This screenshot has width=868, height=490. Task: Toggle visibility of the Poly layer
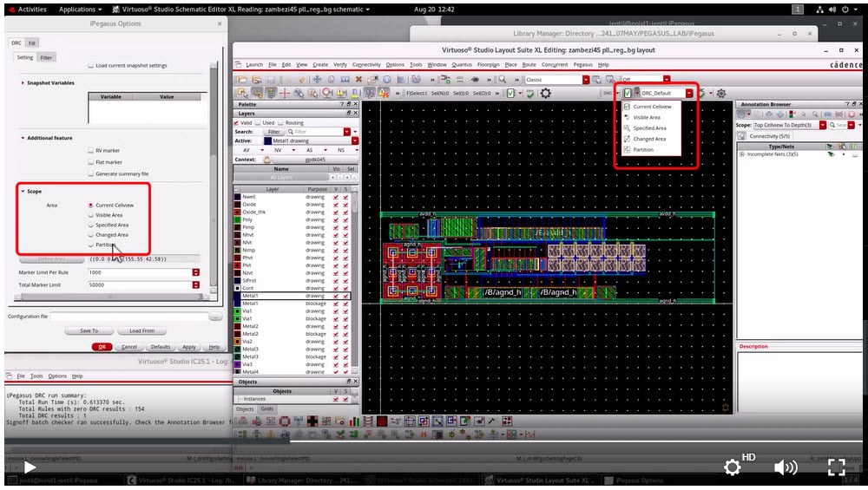[338, 220]
